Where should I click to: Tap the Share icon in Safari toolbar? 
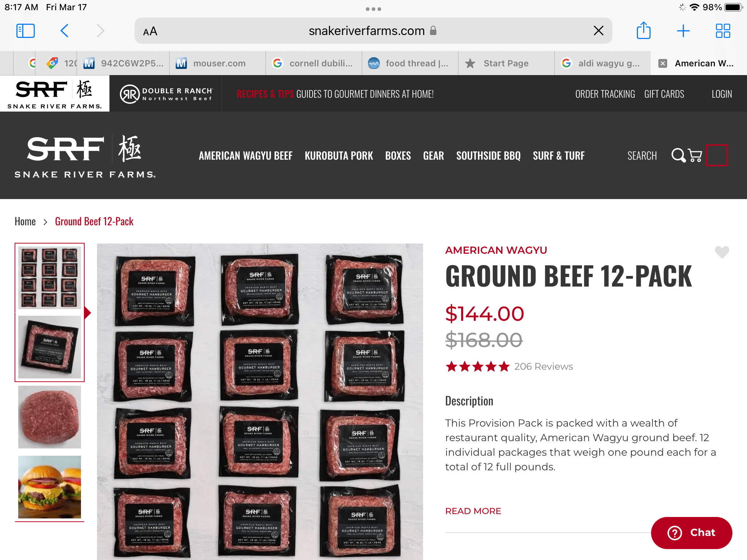[643, 30]
